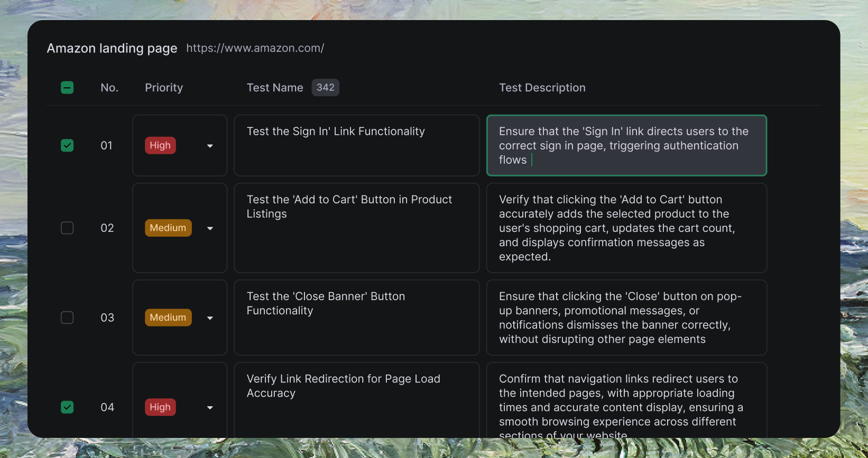Uncheck the checkbox for test row 01
This screenshot has width=868, height=458.
click(x=67, y=145)
